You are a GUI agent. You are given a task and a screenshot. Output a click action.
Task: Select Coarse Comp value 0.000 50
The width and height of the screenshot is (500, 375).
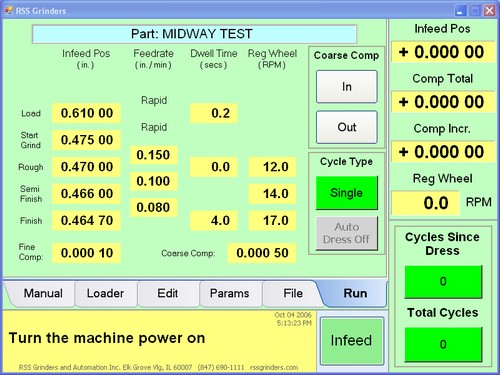point(262,253)
